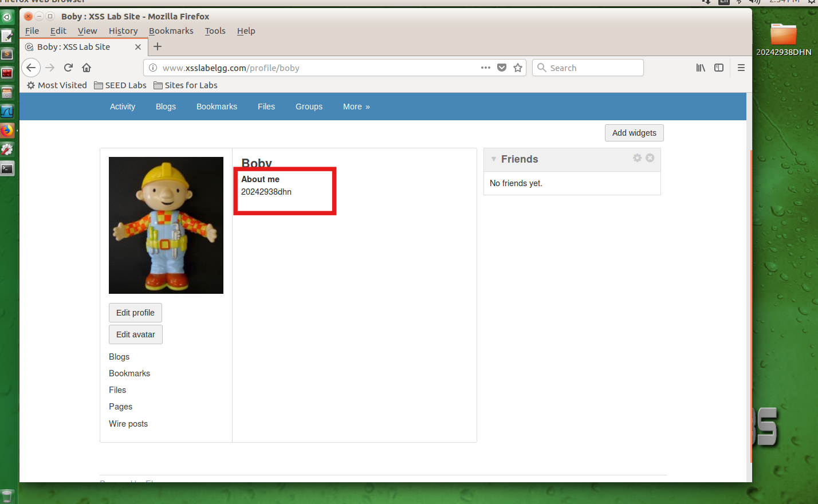Go to Activity in site navigation
Viewport: 818px width, 504px height.
point(123,107)
